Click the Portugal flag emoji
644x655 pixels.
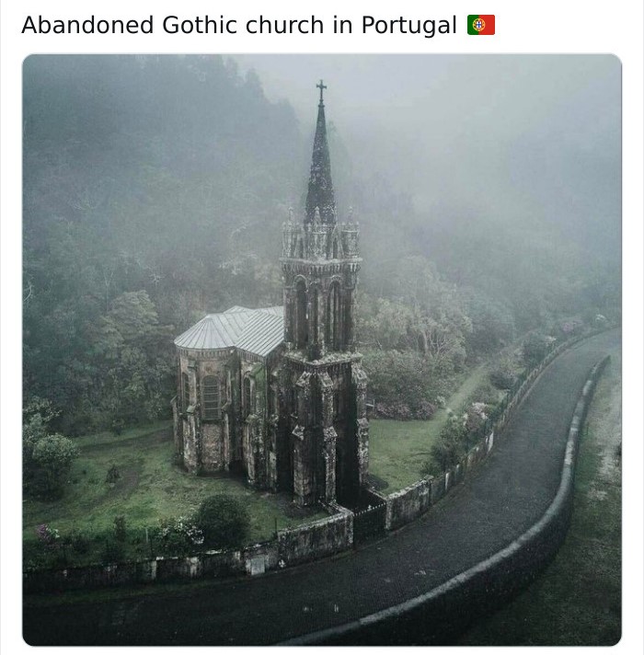pos(481,25)
